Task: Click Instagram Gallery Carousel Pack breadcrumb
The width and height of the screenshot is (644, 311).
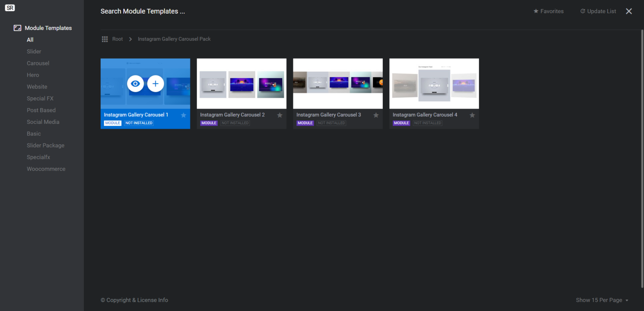Action: (174, 39)
